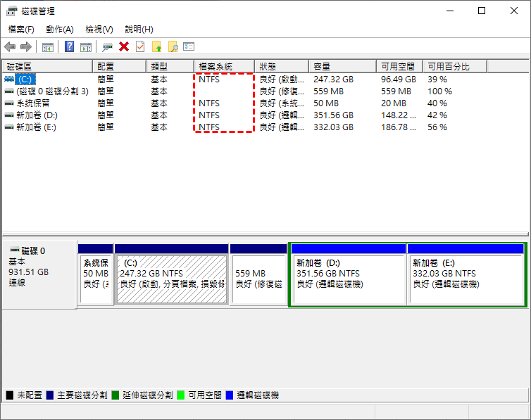Click the 20 MB free space cell
This screenshot has height=420, width=531.
(x=394, y=103)
